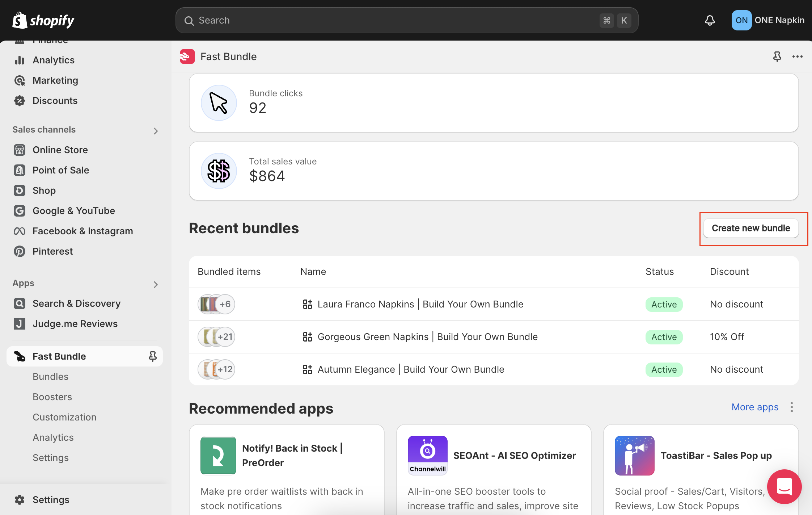Open Settings at sidebar bottom

51,500
